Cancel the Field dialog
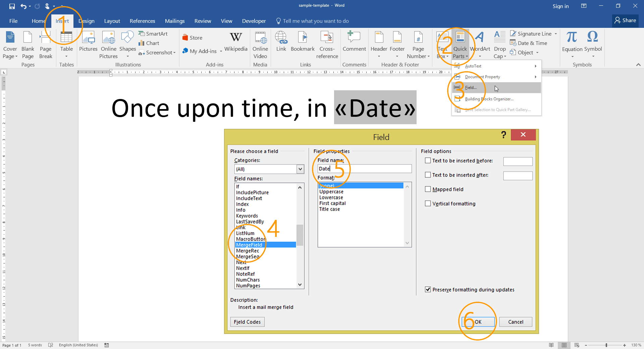644x349 pixels. coord(516,321)
